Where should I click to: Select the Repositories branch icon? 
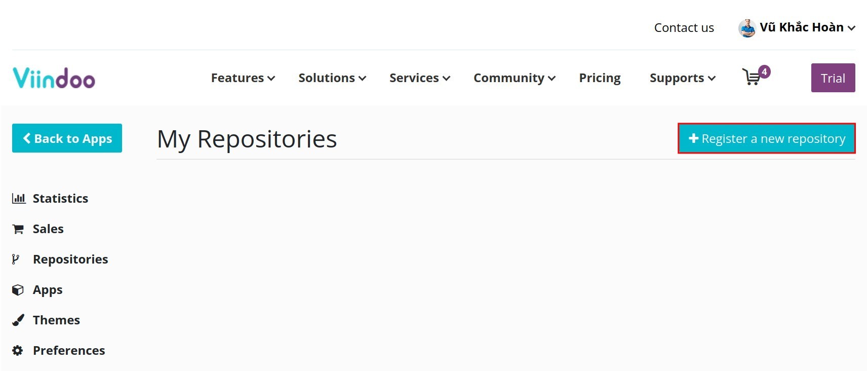tap(16, 259)
